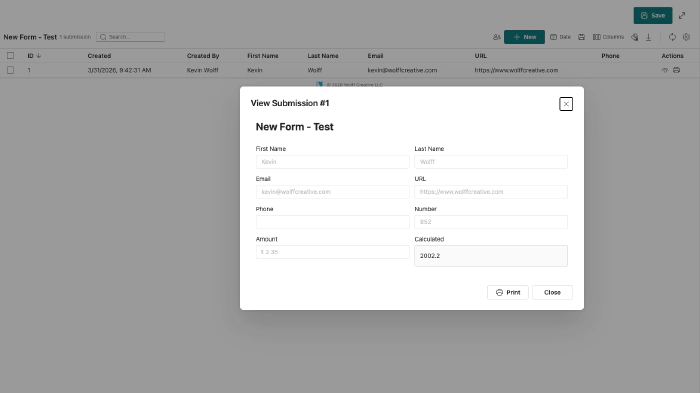Open the Date filter in the toolbar

[x=561, y=37]
